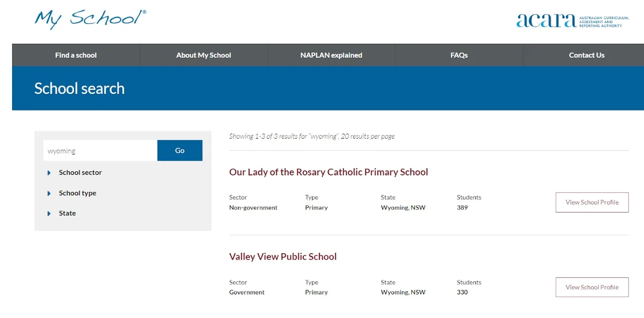Select the 'Non-government' sector value
Screen dimensions: 644x318
253,207
